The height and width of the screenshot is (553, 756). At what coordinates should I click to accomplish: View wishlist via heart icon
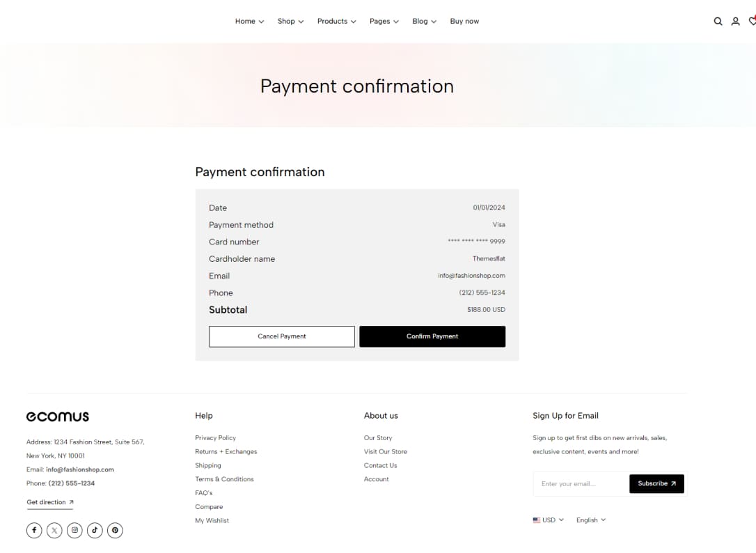click(x=752, y=21)
